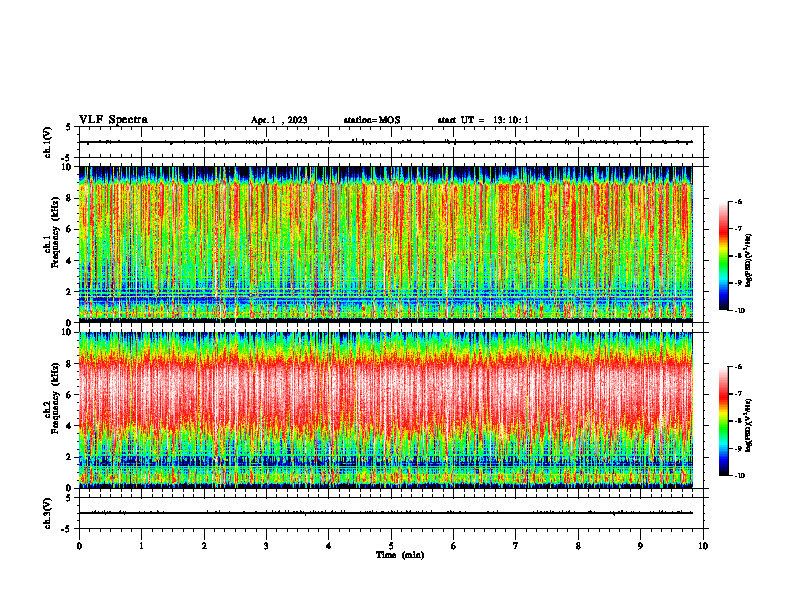The height and width of the screenshot is (612, 792).
Task: Click the ch.1 voltage waveform trace
Action: pyautogui.click(x=385, y=142)
